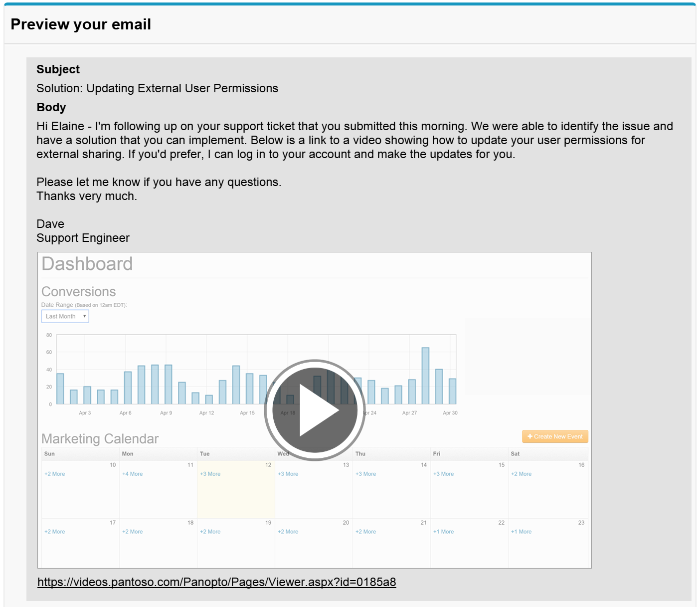
Task: Click the Apr 30 axis label
Action: point(450,413)
